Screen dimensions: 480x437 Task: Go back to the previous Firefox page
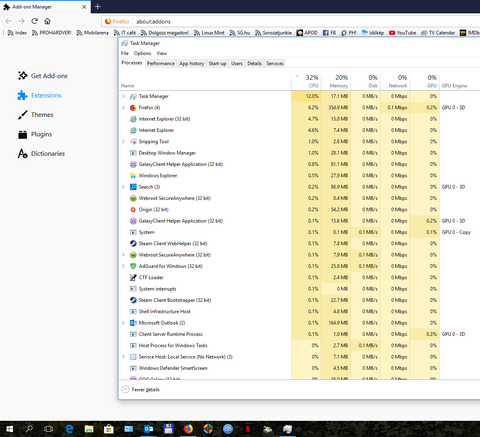(x=9, y=21)
